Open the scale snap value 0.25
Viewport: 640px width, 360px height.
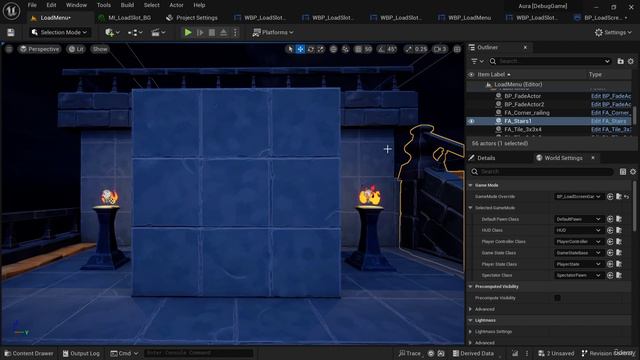[420, 49]
